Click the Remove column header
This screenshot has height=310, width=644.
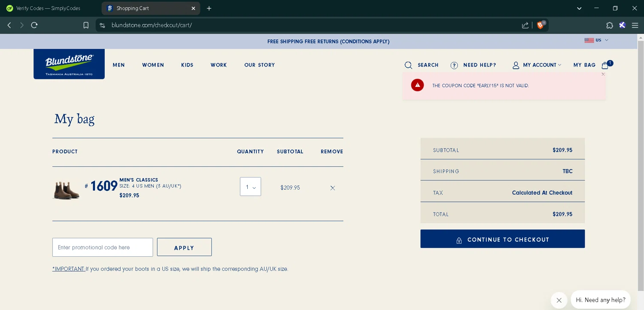point(332,152)
